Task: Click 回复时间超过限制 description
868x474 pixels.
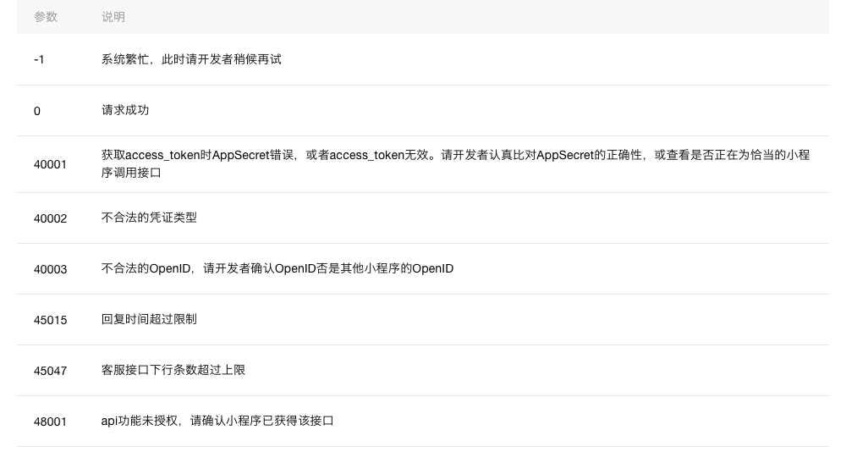Action: (x=149, y=319)
